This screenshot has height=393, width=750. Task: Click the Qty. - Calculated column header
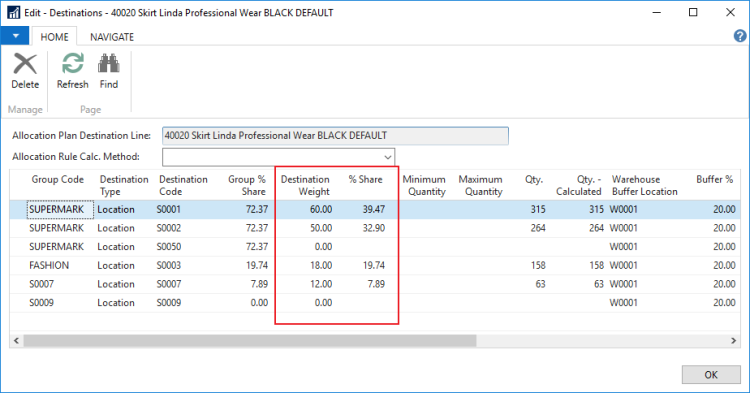click(x=578, y=186)
